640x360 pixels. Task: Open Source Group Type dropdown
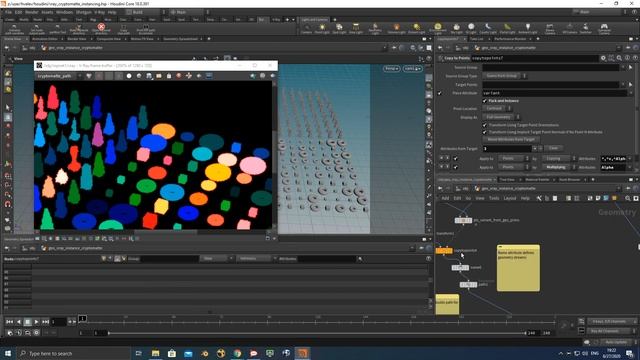(x=504, y=76)
